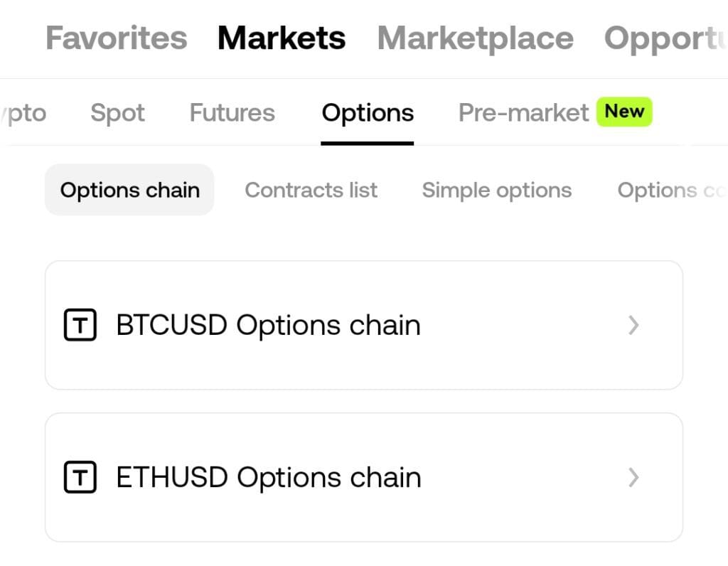Open the Pre-market tab
The image size is (728, 566).
coord(523,113)
